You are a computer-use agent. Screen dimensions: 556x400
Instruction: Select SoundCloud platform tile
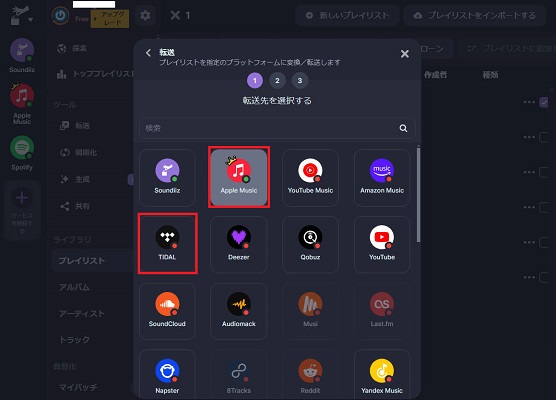pos(167,311)
